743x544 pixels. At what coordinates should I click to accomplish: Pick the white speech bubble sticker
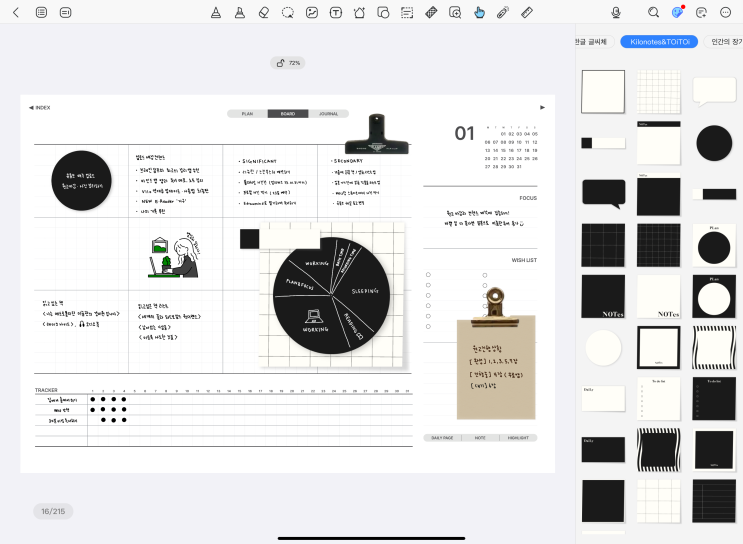tap(714, 92)
